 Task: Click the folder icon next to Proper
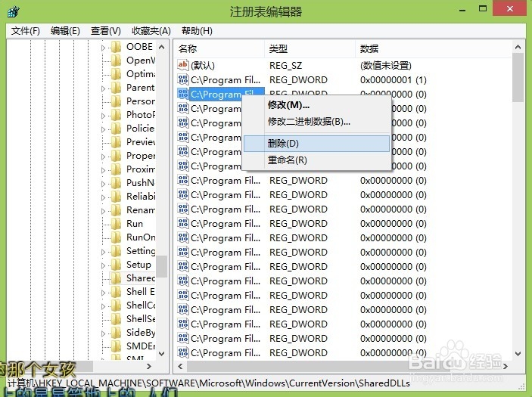[116, 156]
